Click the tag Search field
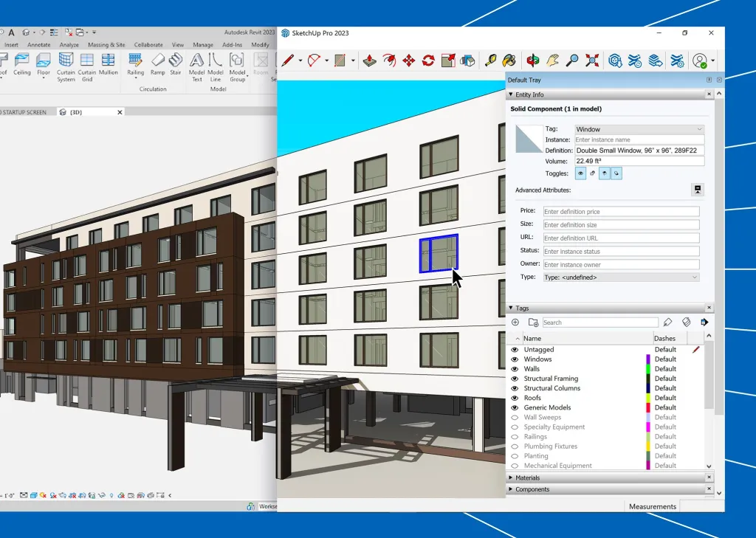The width and height of the screenshot is (756, 538). point(600,323)
